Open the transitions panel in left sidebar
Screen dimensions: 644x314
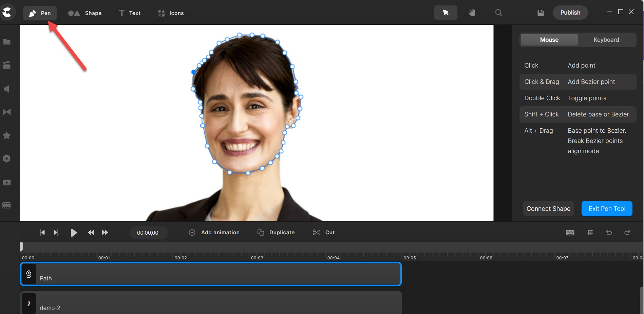point(7,112)
